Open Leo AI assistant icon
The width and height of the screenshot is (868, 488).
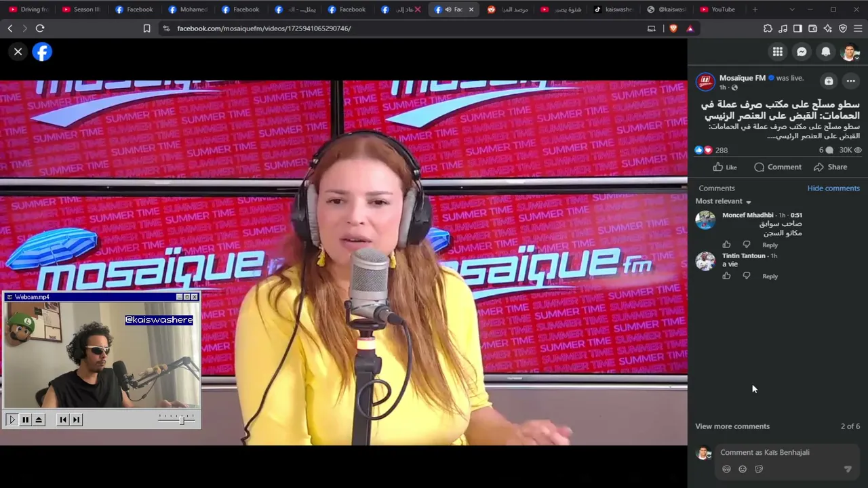pyautogui.click(x=827, y=28)
